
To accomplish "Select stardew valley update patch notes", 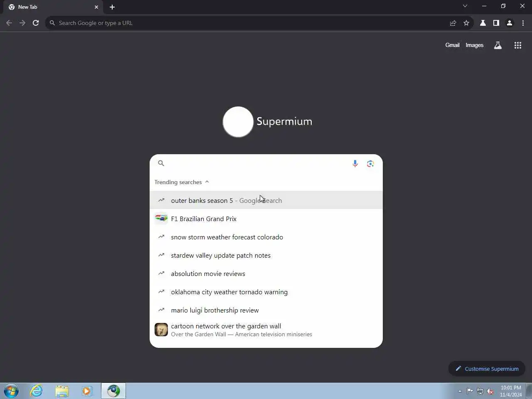I will coord(266,255).
